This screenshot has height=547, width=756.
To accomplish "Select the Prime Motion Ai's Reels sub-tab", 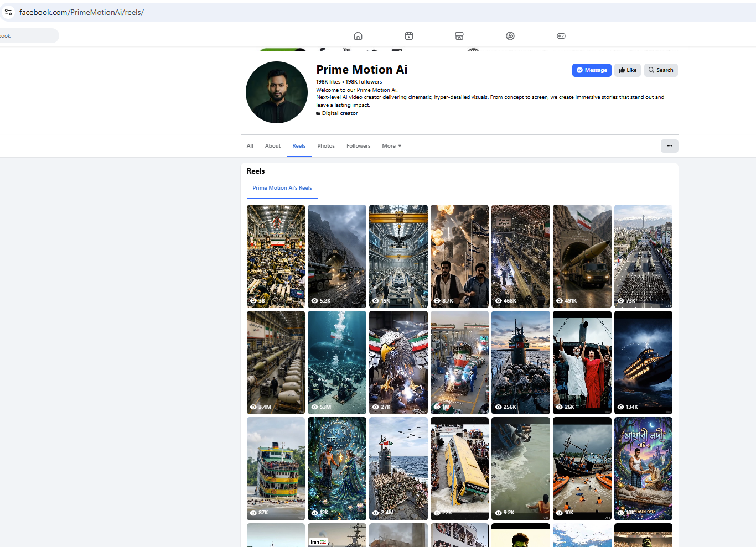I will point(282,188).
